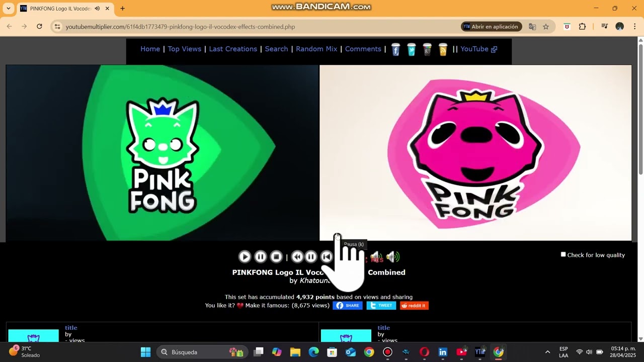Click the third dark cup icon in navigation

pyautogui.click(x=427, y=49)
